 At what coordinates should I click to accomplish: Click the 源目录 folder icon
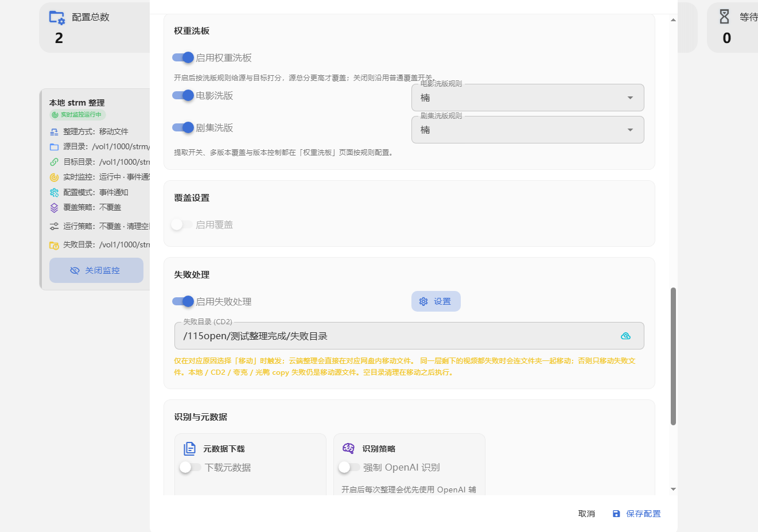coord(54,147)
